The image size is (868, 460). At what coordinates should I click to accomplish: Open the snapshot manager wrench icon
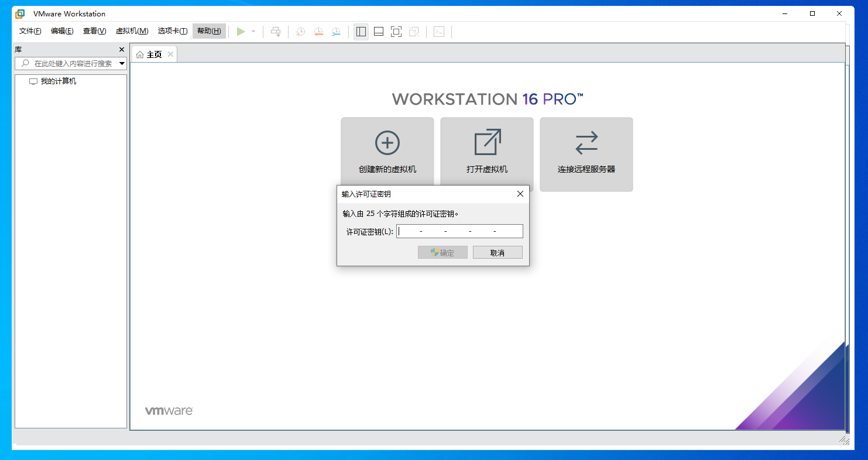[335, 32]
